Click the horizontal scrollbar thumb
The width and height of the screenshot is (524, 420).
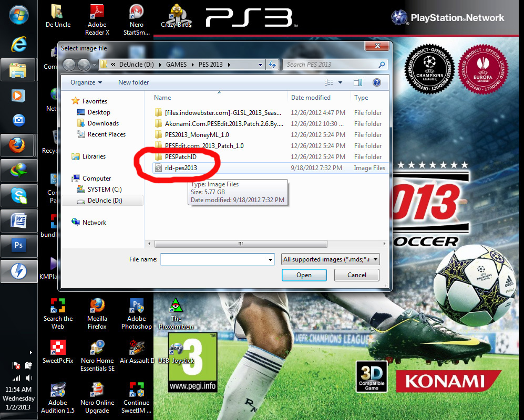click(241, 244)
